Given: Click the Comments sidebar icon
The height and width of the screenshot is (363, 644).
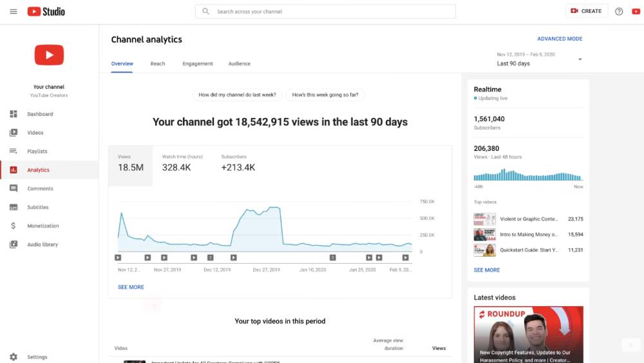Looking at the screenshot, I should point(14,188).
